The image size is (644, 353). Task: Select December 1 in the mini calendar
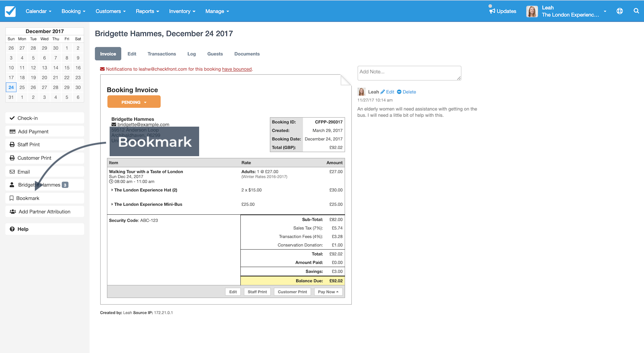(x=67, y=48)
